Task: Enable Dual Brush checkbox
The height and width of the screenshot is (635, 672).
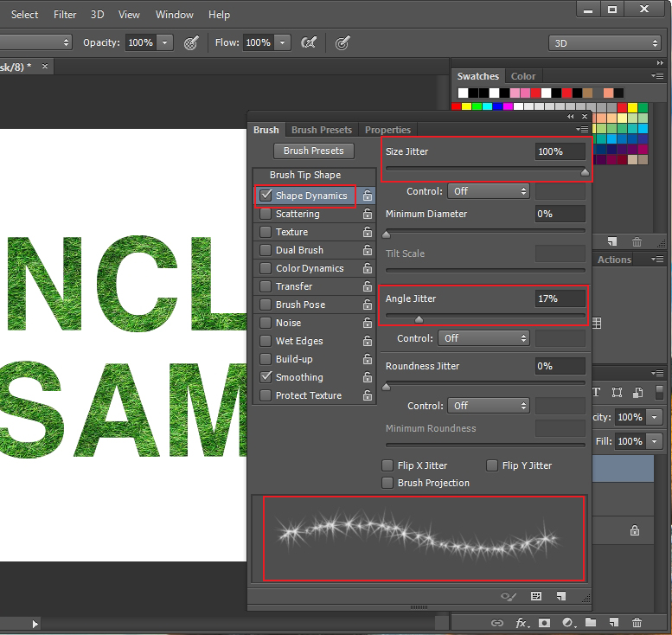Action: (266, 250)
